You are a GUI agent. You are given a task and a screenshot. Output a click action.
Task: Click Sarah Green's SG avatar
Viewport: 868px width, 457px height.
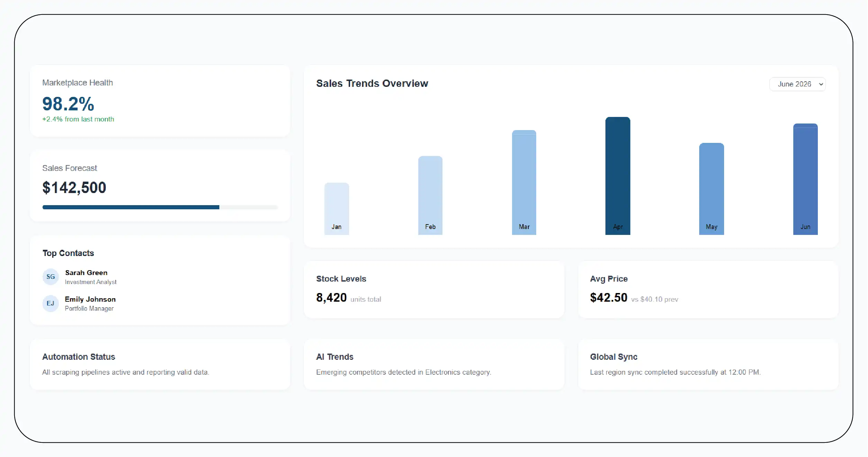[x=51, y=277]
